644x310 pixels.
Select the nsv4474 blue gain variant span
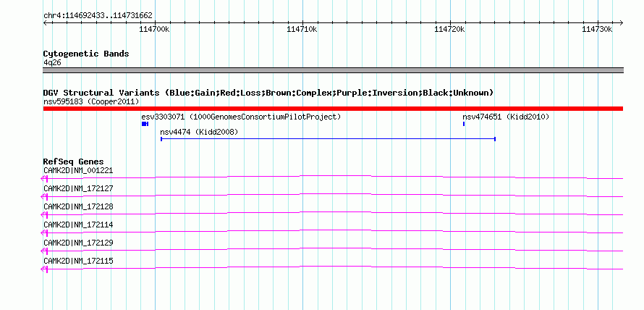[329, 139]
